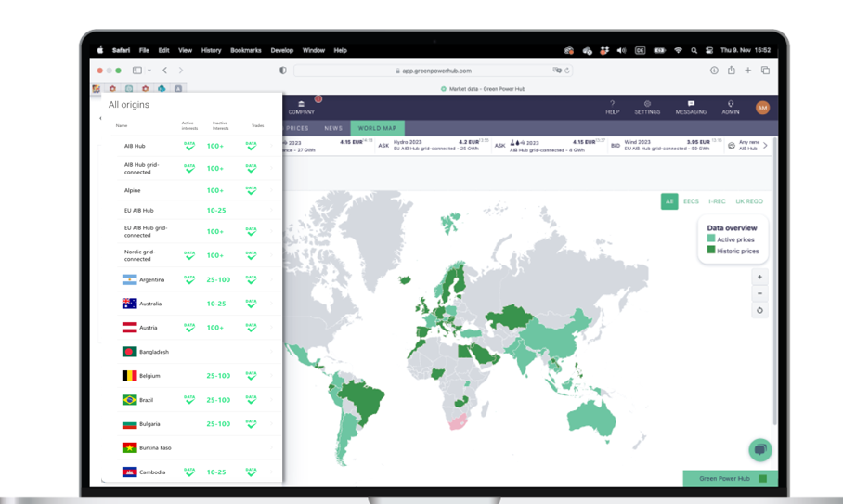Open the Safari downloads icon
This screenshot has width=843, height=504.
(714, 71)
